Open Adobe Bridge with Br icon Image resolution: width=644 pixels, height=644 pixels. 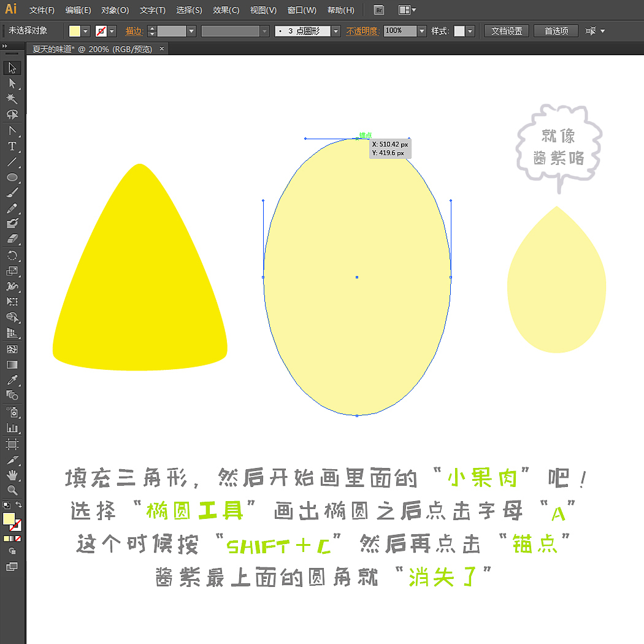pyautogui.click(x=379, y=10)
